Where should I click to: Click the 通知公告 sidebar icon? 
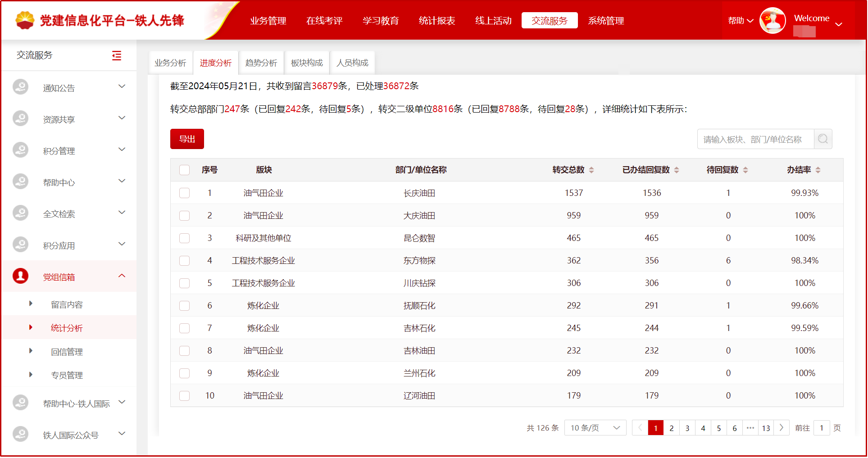[x=20, y=86]
